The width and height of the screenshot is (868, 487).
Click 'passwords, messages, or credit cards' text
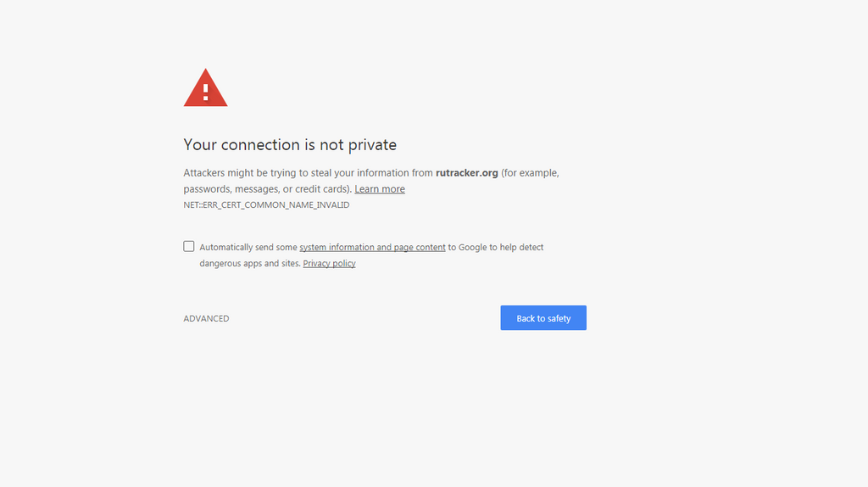[x=266, y=189]
